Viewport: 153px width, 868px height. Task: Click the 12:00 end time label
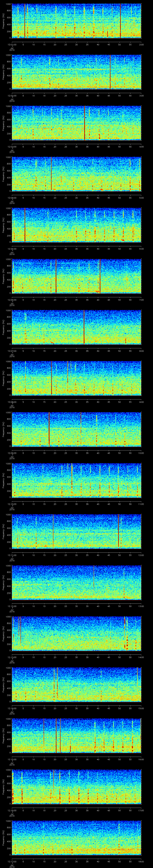pos(141,556)
